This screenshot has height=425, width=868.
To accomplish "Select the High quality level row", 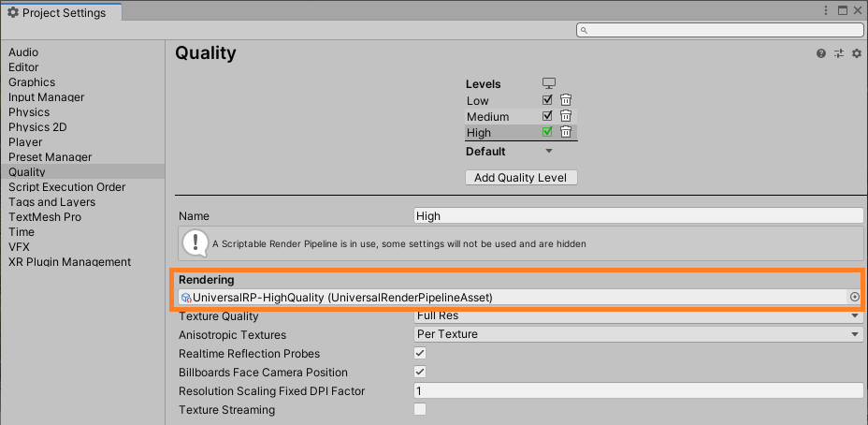I will tap(521, 132).
